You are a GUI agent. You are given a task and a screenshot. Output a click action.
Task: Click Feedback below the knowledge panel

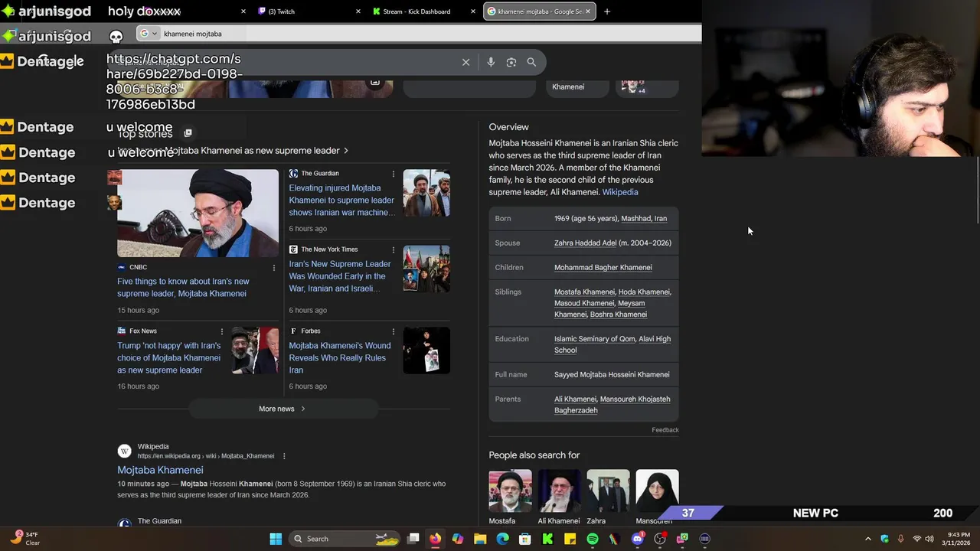click(x=665, y=430)
